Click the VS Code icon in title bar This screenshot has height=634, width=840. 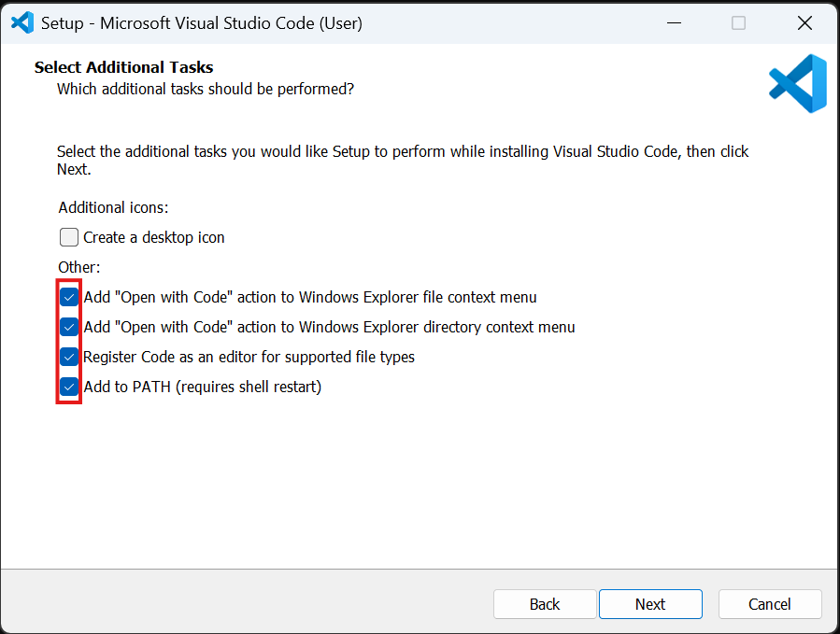pos(21,22)
